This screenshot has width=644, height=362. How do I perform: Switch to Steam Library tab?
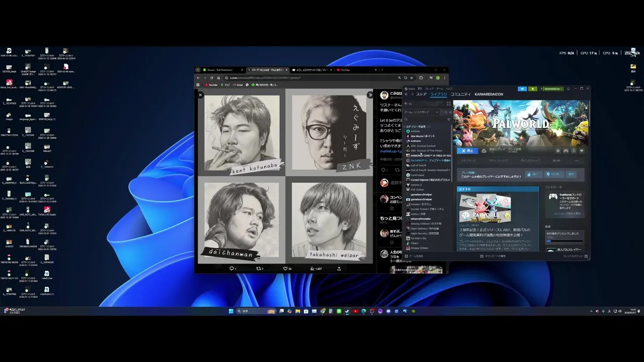click(439, 94)
